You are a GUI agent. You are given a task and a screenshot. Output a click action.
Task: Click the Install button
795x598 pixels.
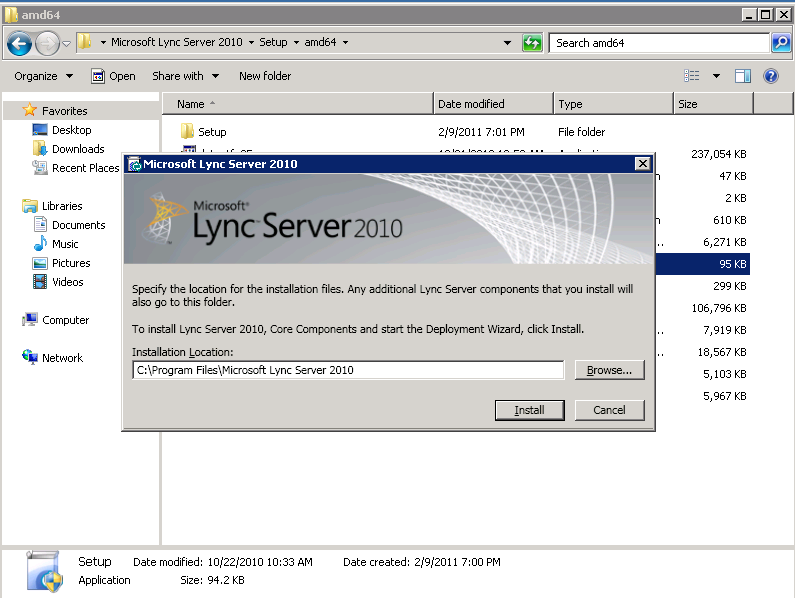[x=529, y=410]
